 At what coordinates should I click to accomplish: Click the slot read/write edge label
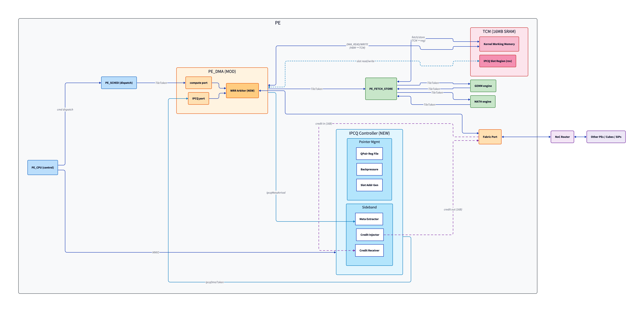pos(366,61)
